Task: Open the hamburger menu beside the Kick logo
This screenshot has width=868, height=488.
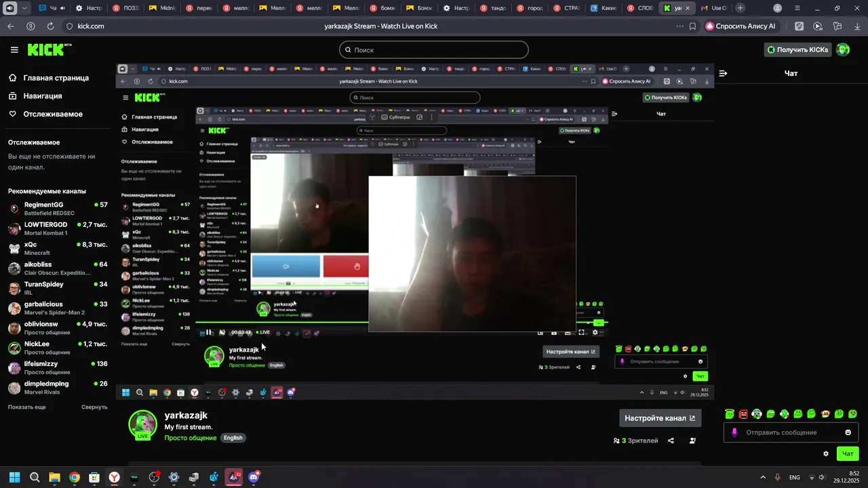Action: [14, 49]
